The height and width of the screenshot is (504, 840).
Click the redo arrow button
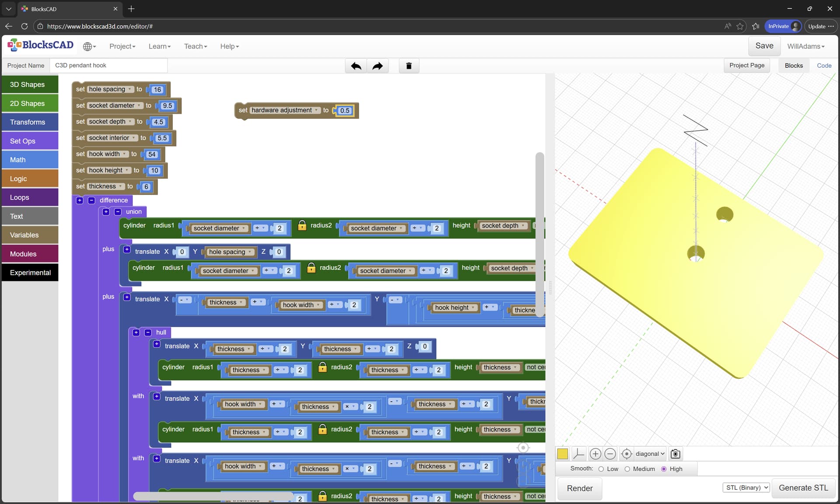click(377, 66)
